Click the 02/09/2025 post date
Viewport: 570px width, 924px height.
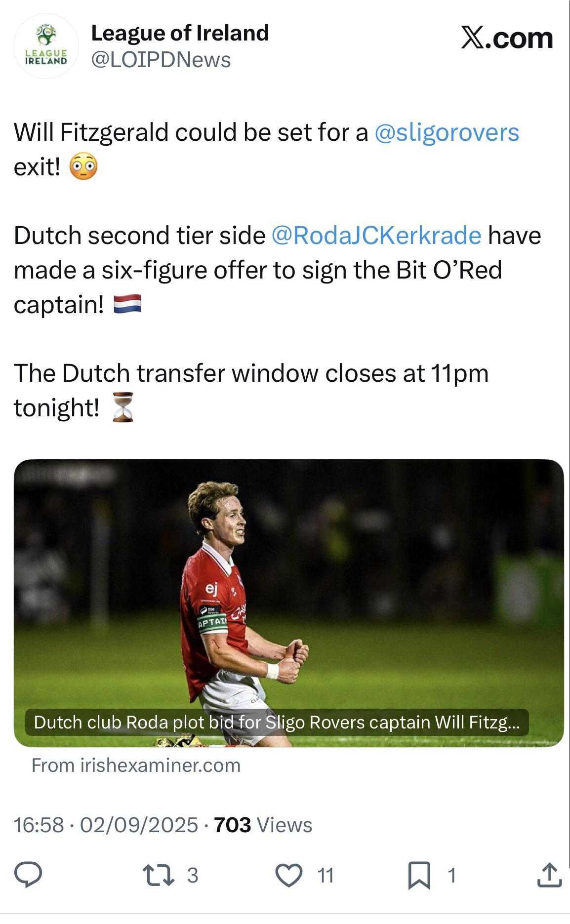click(x=139, y=825)
